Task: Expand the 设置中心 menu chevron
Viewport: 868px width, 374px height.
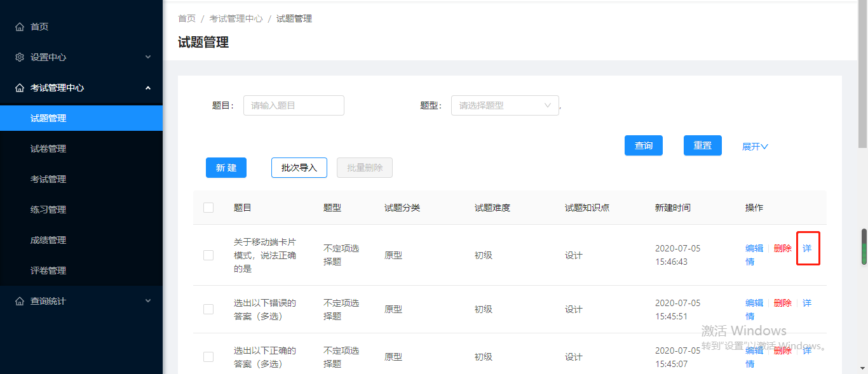Action: 148,57
